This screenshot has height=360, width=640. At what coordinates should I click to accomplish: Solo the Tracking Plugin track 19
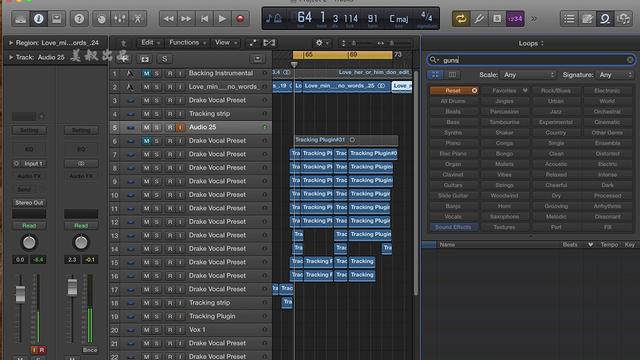[x=156, y=316]
